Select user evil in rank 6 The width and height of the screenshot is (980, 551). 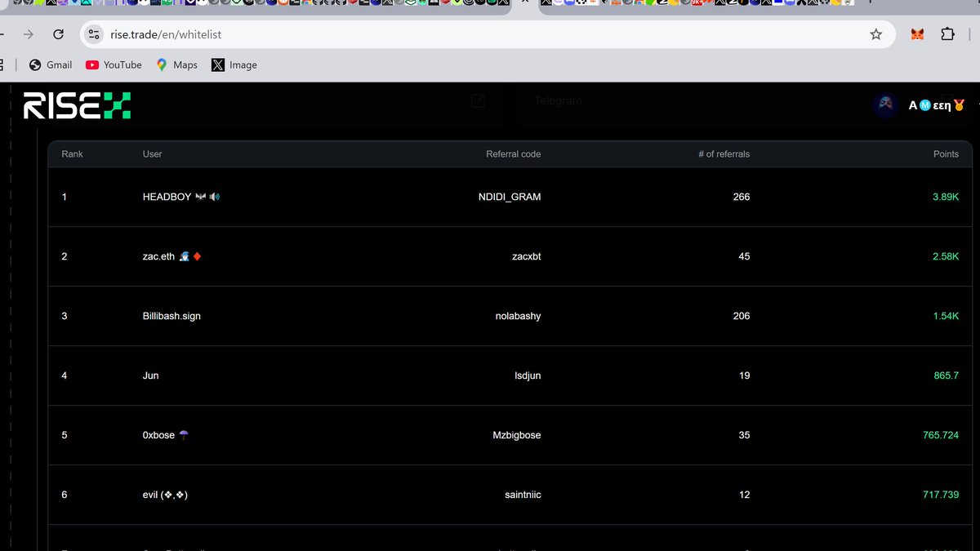click(165, 495)
